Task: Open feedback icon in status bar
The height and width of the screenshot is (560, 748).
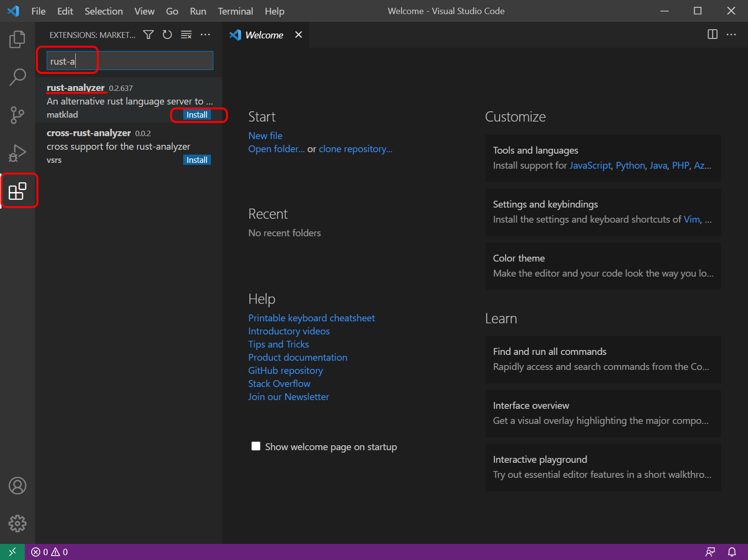Action: point(710,552)
